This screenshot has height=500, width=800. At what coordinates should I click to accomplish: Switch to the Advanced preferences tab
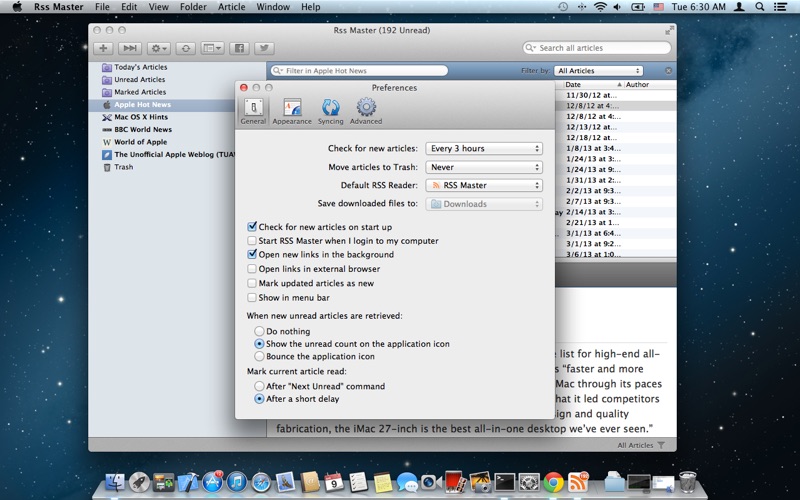[366, 111]
